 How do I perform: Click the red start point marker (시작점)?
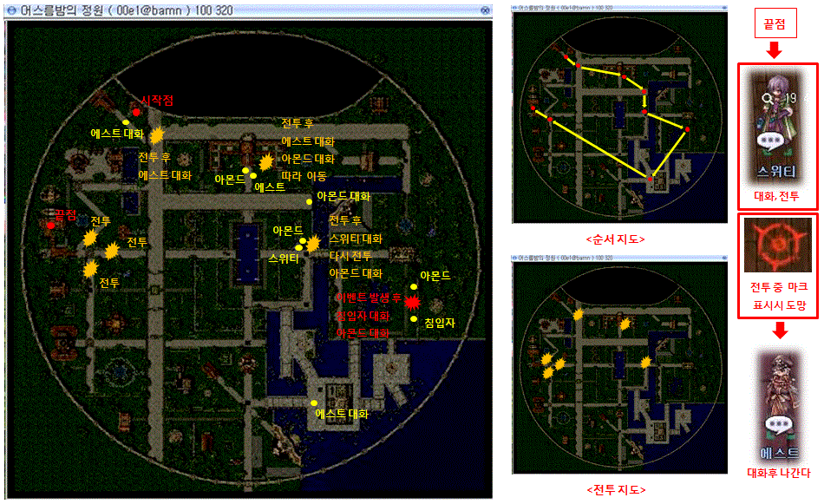coord(136,112)
